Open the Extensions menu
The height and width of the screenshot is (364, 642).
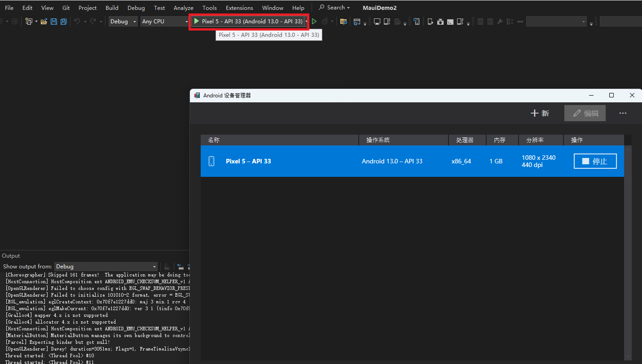point(239,8)
